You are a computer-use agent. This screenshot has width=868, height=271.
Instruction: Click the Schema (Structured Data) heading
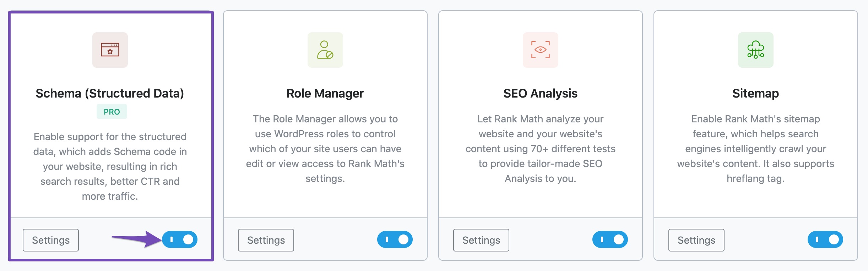click(x=110, y=93)
